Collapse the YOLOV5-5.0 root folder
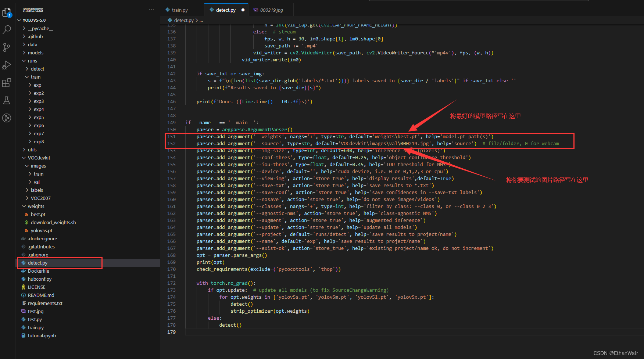Image resolution: width=644 pixels, height=359 pixels. pyautogui.click(x=19, y=20)
